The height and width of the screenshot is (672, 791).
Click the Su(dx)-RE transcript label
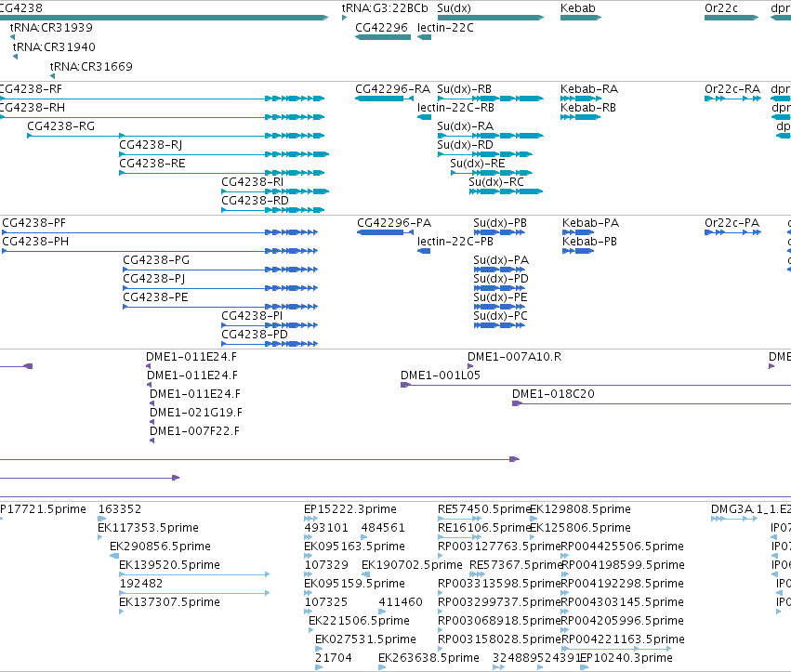[x=477, y=164]
